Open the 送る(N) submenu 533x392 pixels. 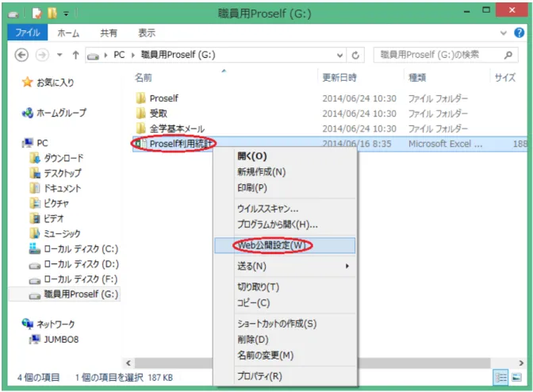(285, 266)
